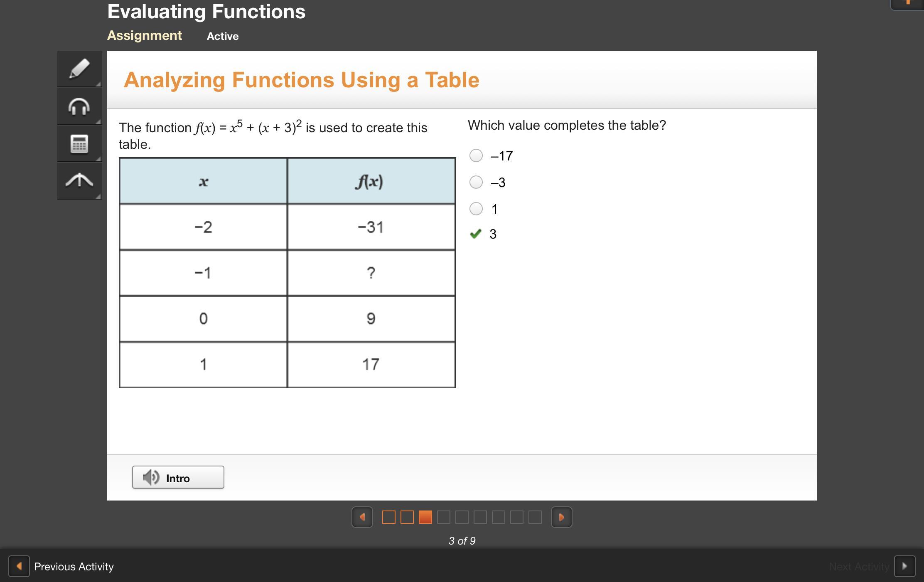Choose answer option 1

point(476,209)
